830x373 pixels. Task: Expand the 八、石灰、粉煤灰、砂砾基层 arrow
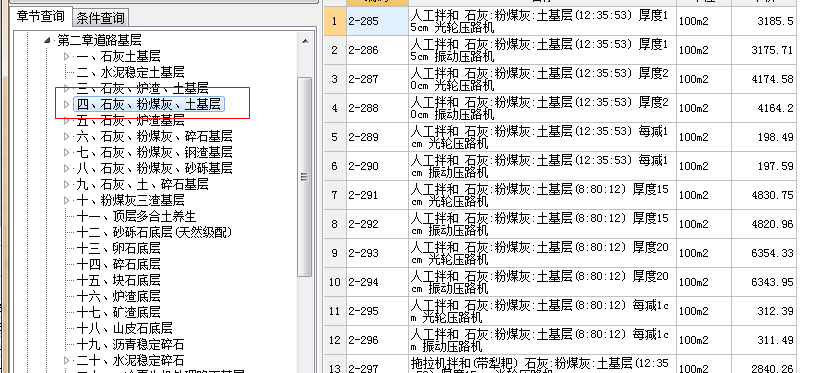click(x=66, y=168)
